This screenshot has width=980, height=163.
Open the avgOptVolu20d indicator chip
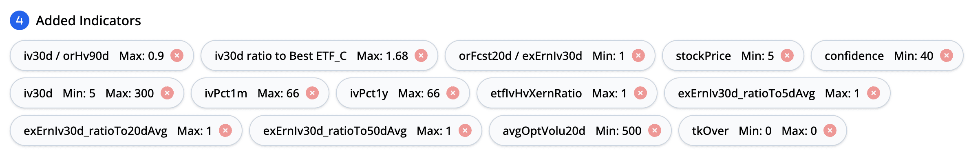544,131
